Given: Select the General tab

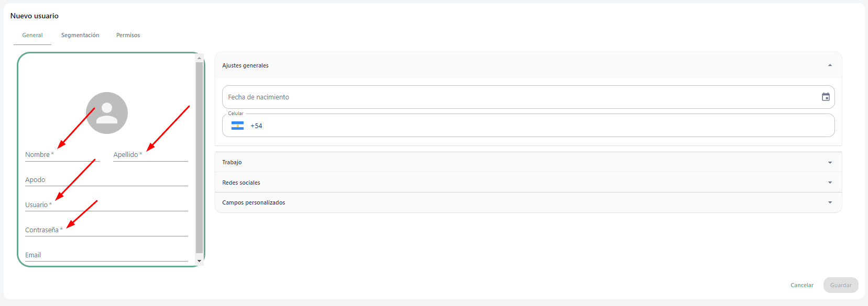Looking at the screenshot, I should (x=32, y=35).
